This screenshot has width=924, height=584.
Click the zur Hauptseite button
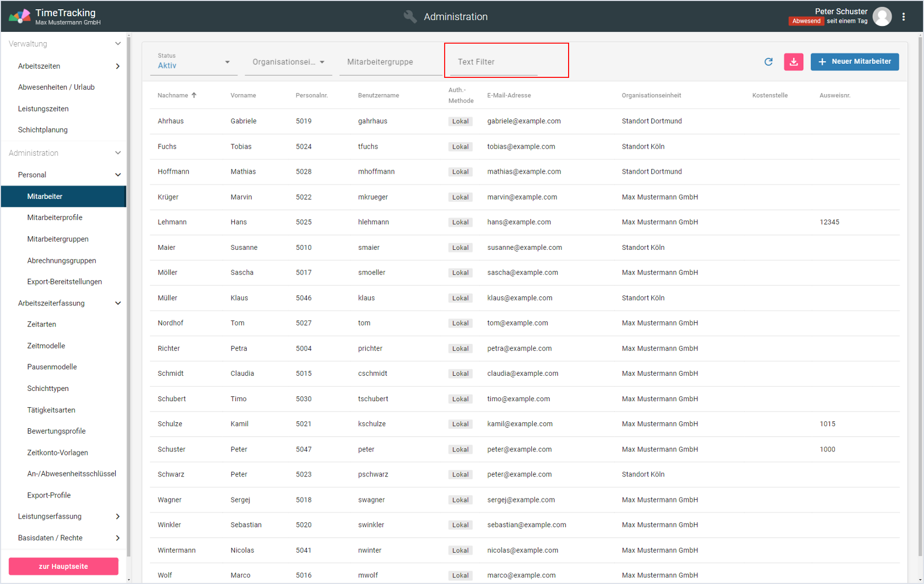(x=63, y=566)
